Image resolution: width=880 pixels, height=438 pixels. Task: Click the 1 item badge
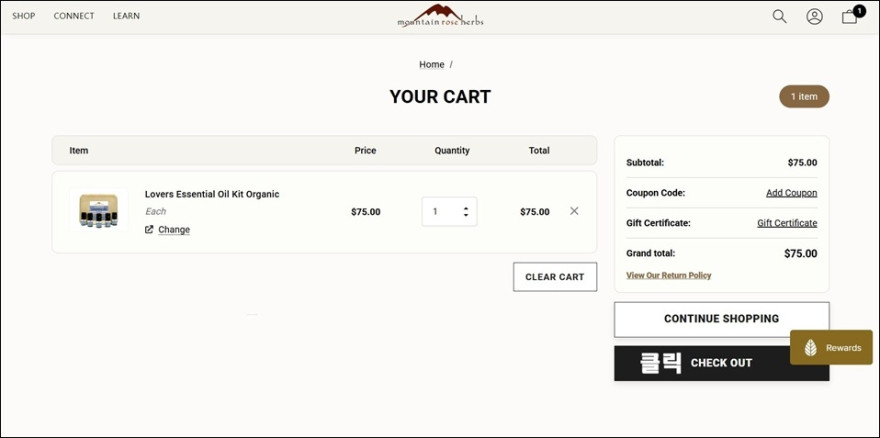pos(804,97)
